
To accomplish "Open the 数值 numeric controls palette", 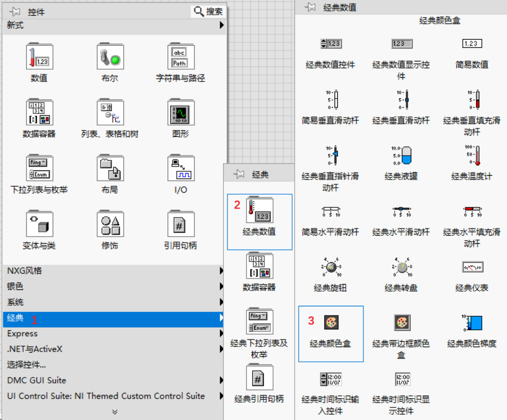I will coord(40,57).
